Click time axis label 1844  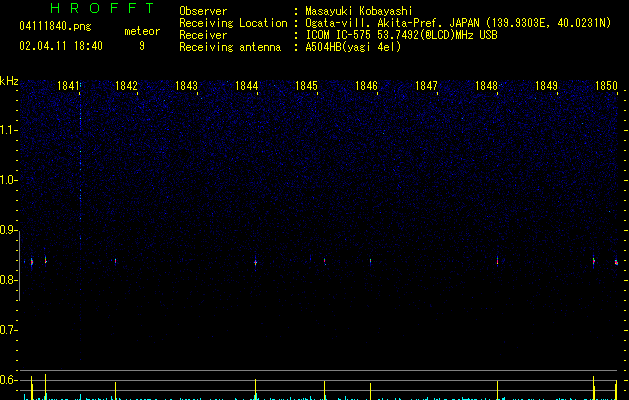coord(246,86)
